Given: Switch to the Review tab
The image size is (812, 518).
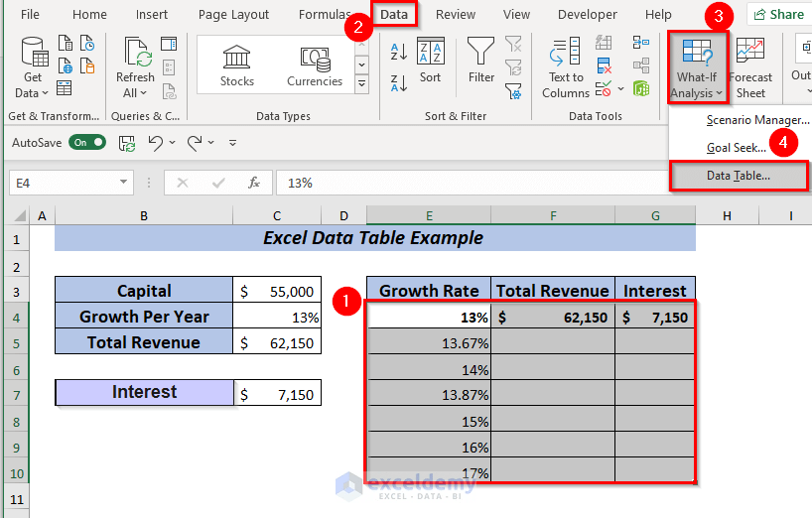Looking at the screenshot, I should coord(456,15).
